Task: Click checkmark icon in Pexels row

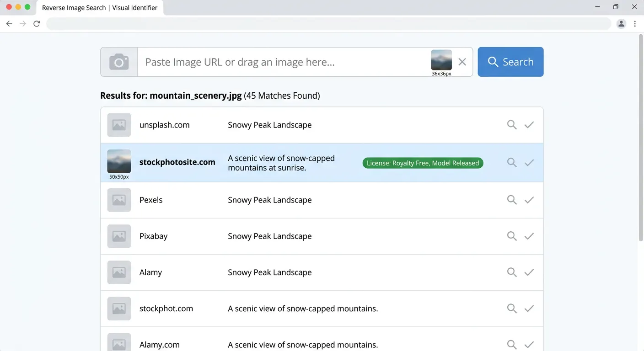Action: [x=529, y=200]
